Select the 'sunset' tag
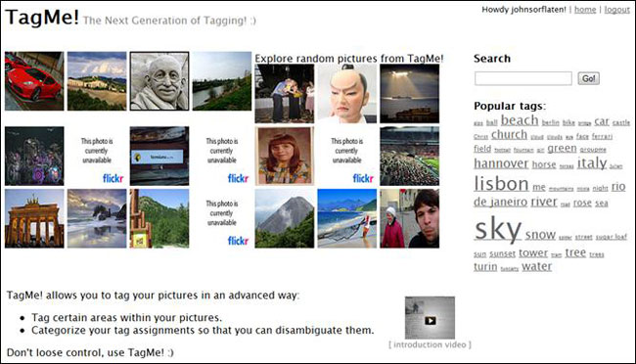636x364 pixels. coord(502,254)
